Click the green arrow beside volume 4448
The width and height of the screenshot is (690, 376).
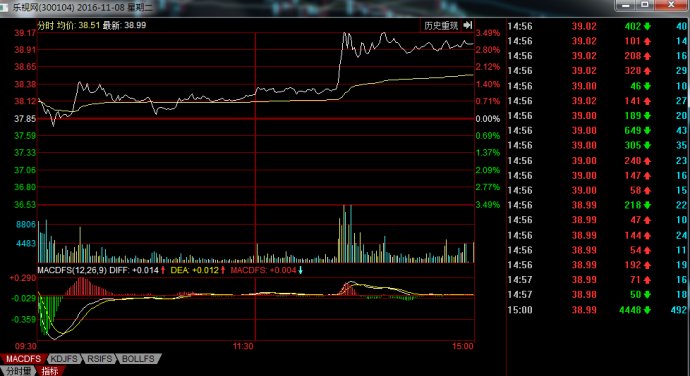[x=647, y=310]
